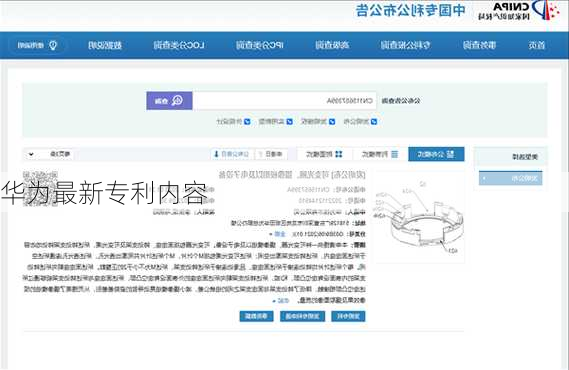Click the 发明专利申请 button
Viewport: 569px width, 370px height.
coord(302,316)
